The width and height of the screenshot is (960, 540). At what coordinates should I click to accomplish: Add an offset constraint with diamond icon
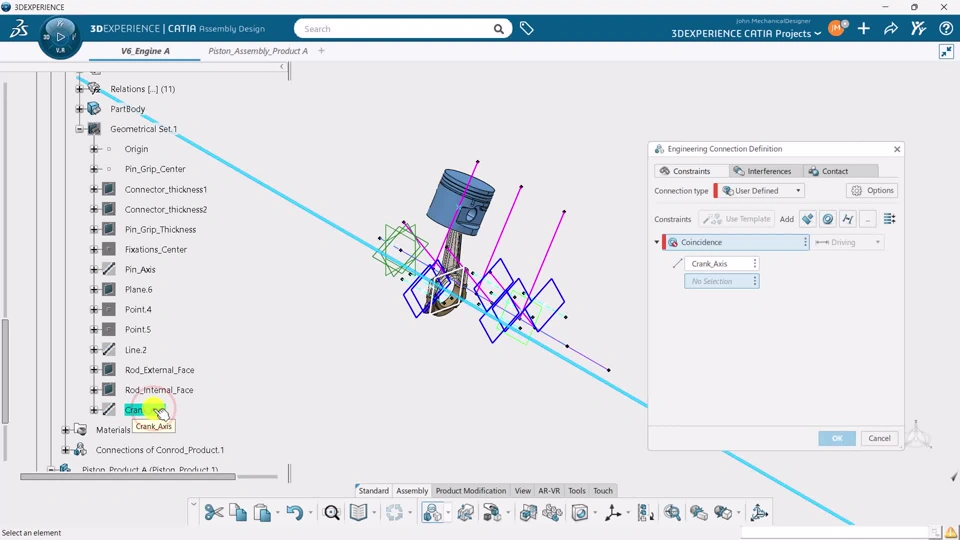pos(808,219)
